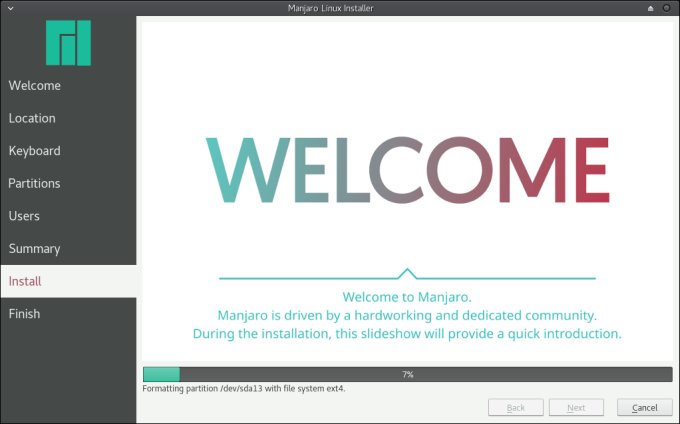Select the Partitions step in the sidebar
The image size is (680, 424).
[x=69, y=183]
